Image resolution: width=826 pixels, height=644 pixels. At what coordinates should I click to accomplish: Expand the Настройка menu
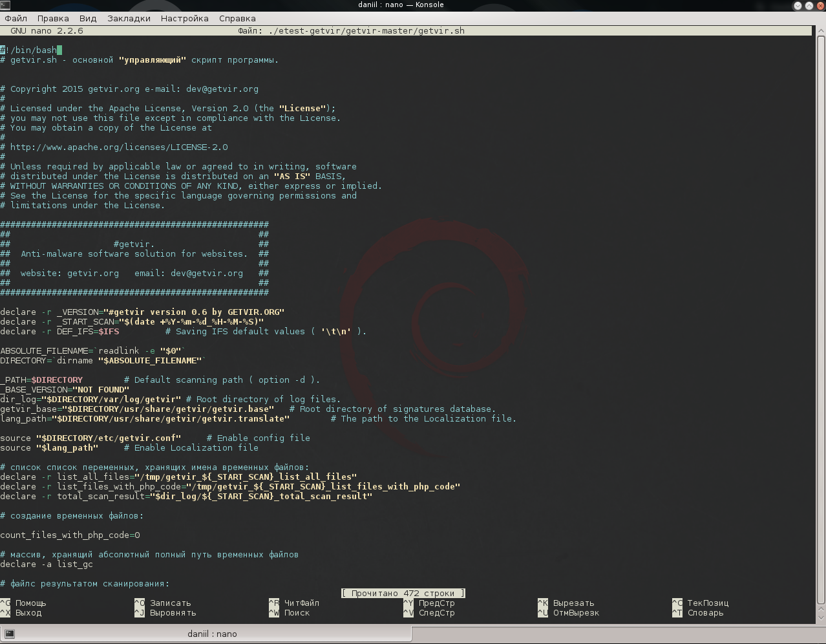point(184,18)
